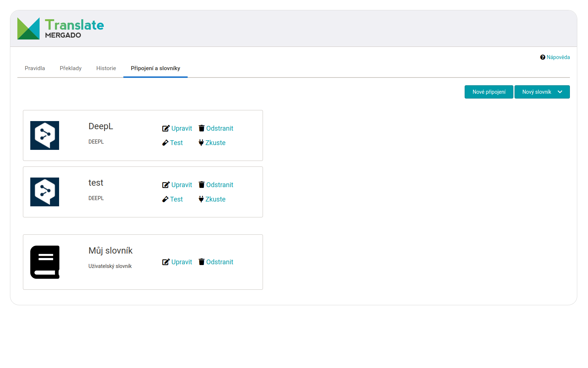
Task: Open the Nápověda help link
Action: pyautogui.click(x=558, y=57)
